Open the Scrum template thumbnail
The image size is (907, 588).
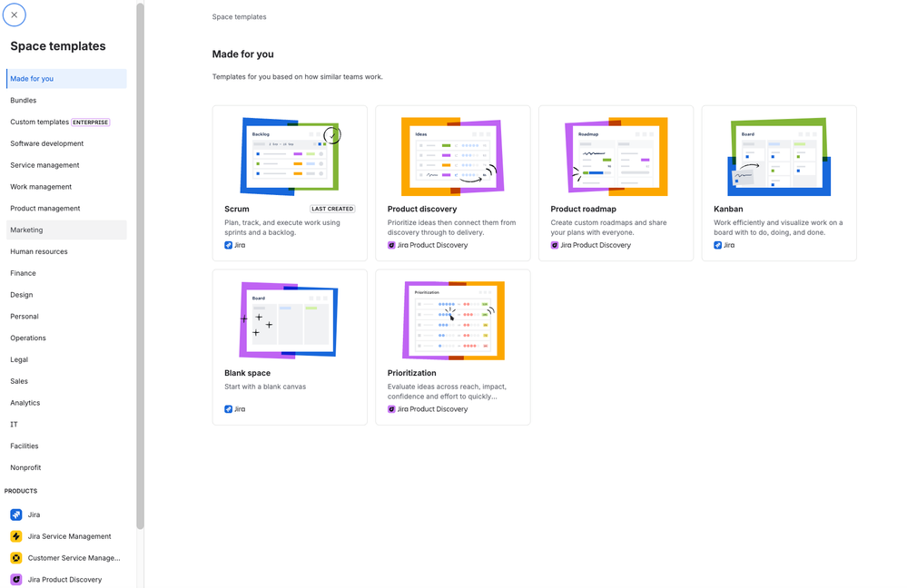[290, 156]
